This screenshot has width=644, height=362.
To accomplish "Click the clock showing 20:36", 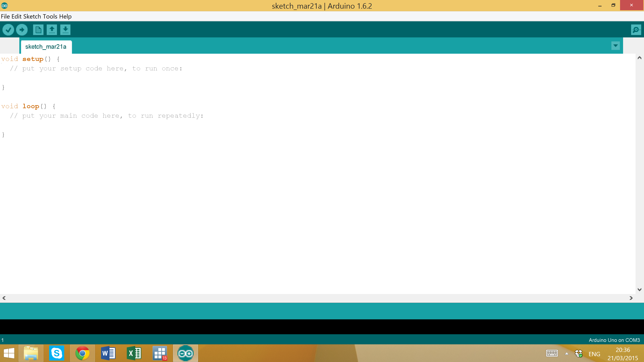I will tap(623, 350).
